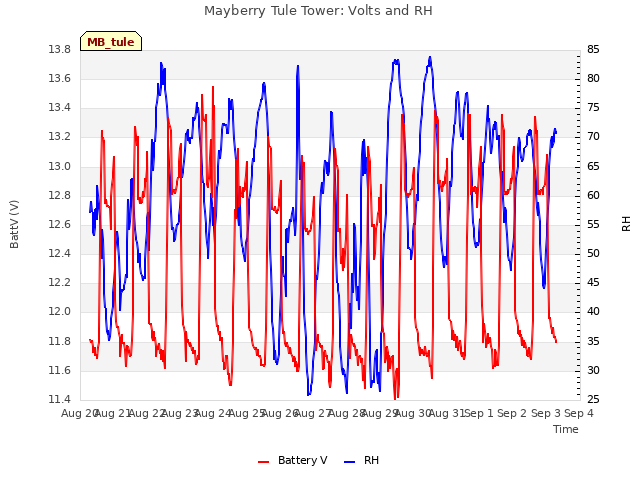Viewport: 640px width, 480px height.
Task: Click the 13.0 tick on the BattV axis
Action: (x=60, y=167)
